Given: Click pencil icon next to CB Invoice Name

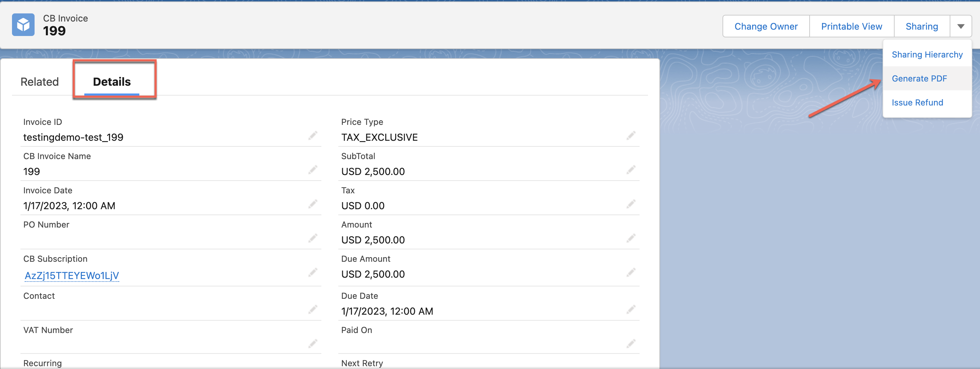Looking at the screenshot, I should (x=313, y=170).
